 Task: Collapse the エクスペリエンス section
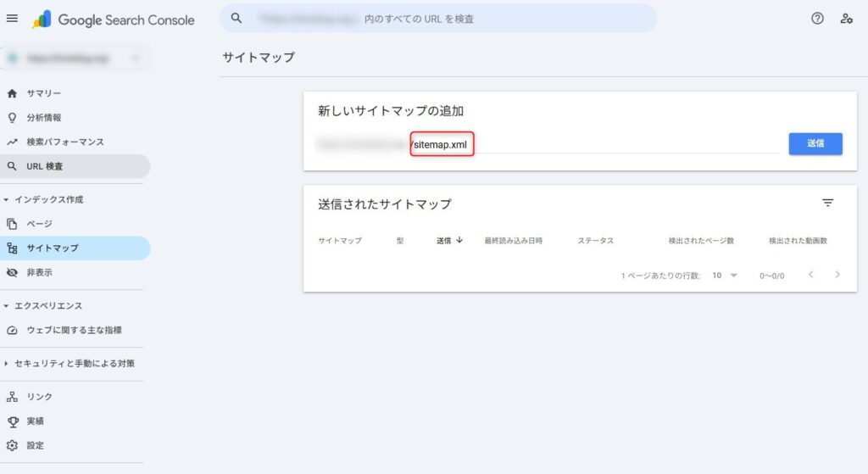click(x=8, y=306)
